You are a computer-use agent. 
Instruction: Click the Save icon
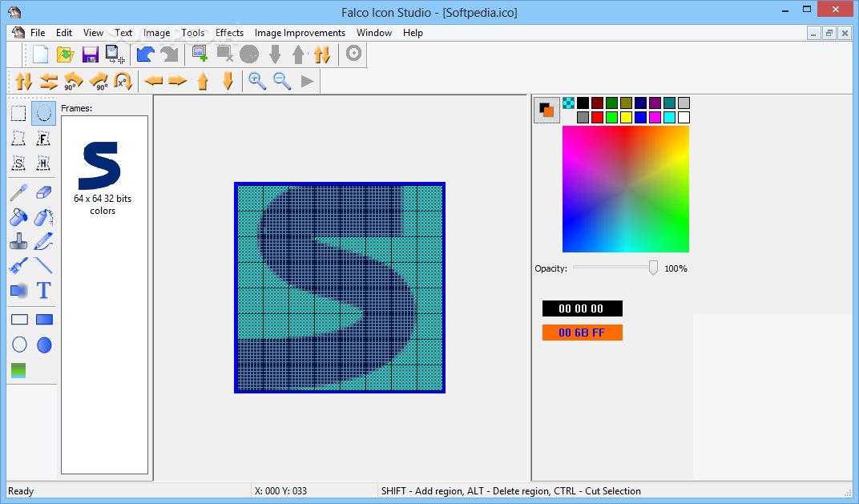(x=90, y=54)
